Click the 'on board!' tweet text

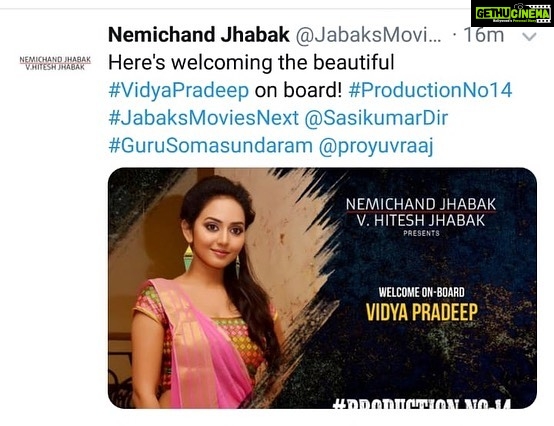[x=299, y=90]
